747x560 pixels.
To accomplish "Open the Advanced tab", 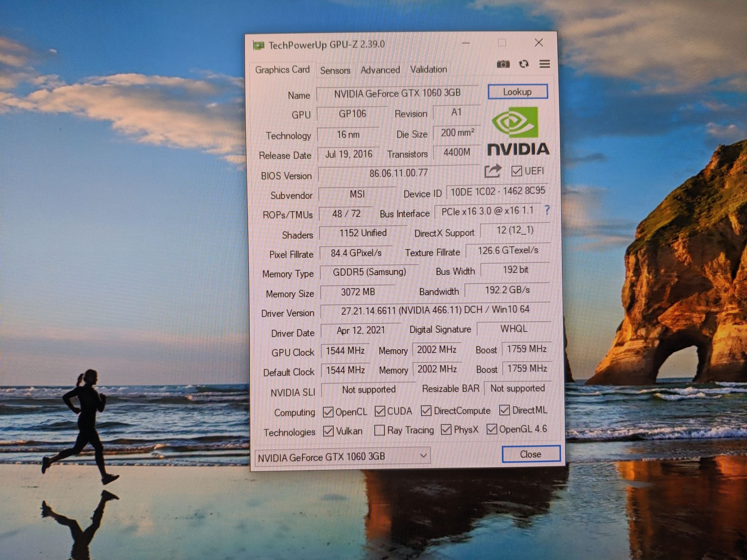I will point(380,70).
